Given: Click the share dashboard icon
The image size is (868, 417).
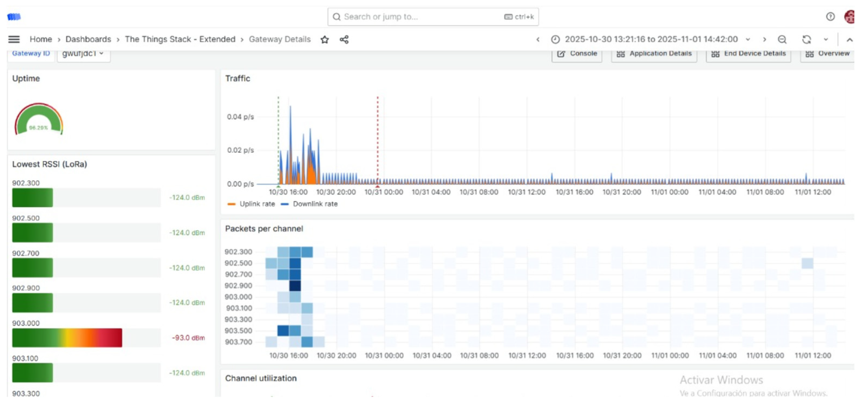Looking at the screenshot, I should (344, 40).
